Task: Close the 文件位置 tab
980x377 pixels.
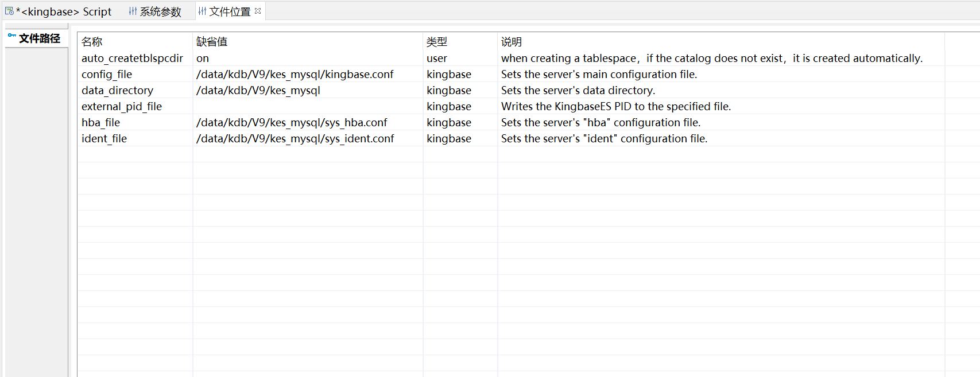Action: (258, 11)
